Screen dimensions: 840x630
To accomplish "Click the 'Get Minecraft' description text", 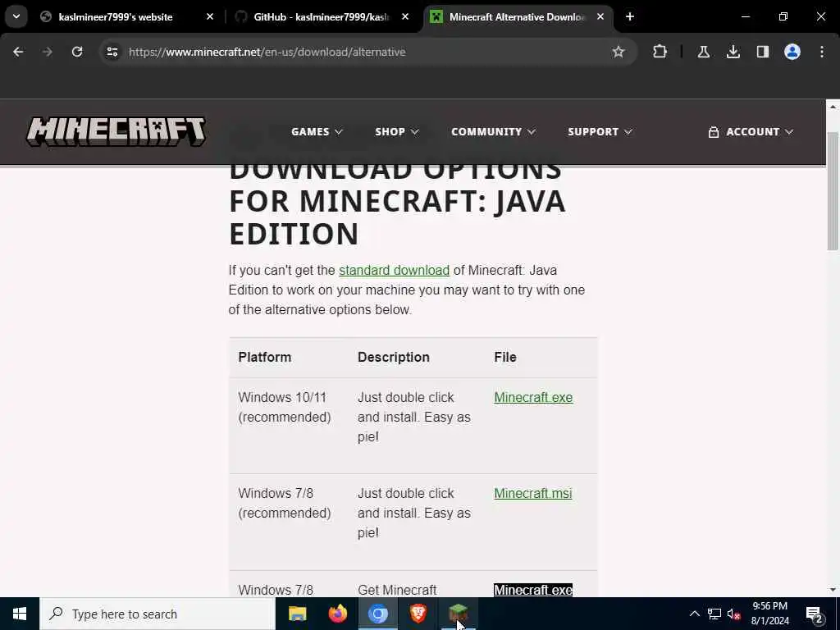I will [x=397, y=590].
